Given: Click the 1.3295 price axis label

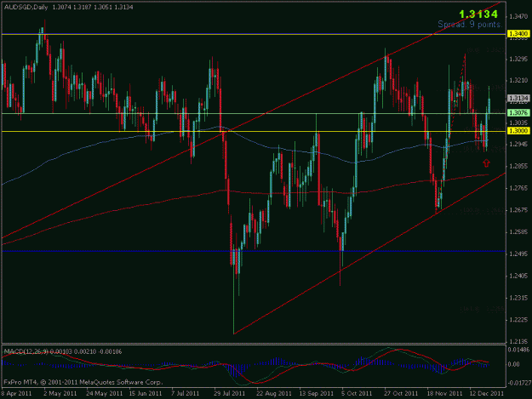Looking at the screenshot, I should [518, 60].
